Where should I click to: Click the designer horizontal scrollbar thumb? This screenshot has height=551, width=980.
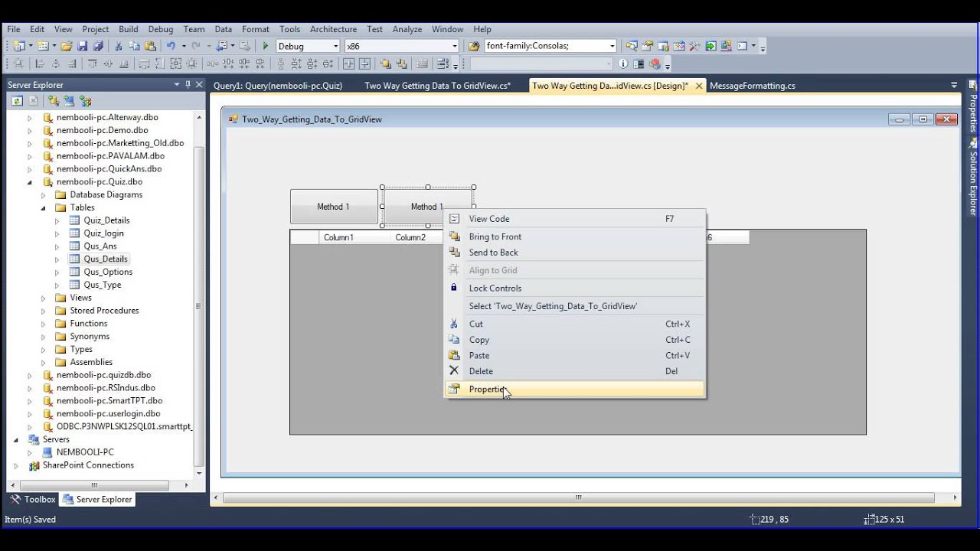(579, 498)
